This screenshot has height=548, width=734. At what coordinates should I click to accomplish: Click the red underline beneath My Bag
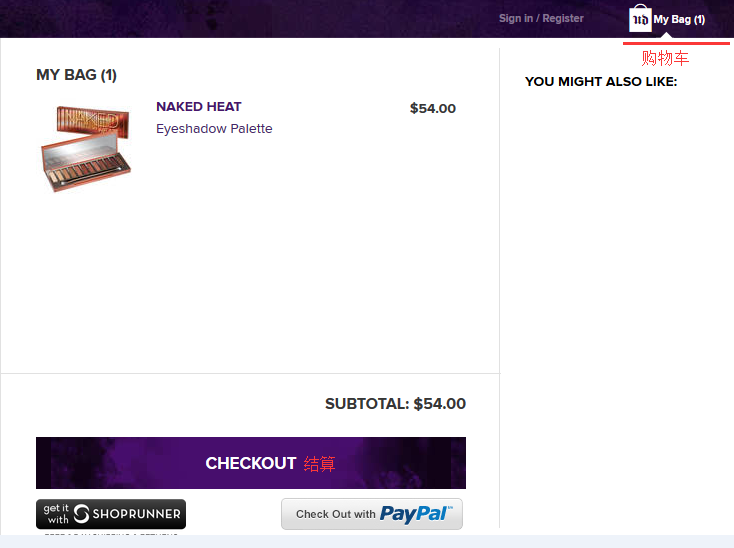(x=676, y=43)
